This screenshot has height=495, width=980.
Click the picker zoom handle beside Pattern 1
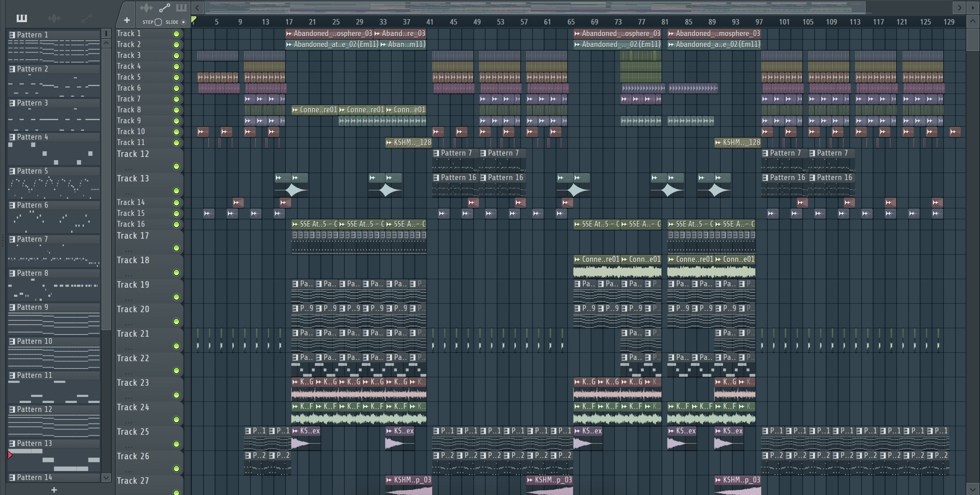(106, 33)
